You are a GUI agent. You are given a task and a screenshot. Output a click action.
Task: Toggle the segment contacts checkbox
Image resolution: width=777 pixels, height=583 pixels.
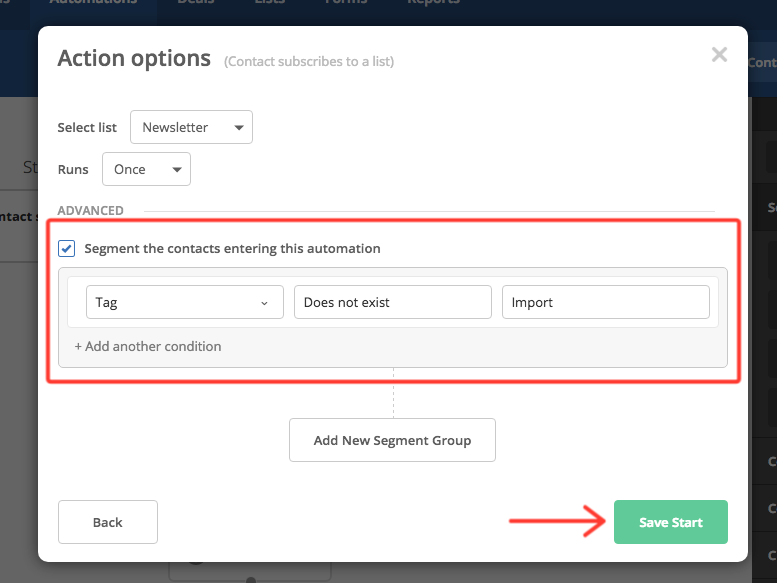pyautogui.click(x=66, y=248)
